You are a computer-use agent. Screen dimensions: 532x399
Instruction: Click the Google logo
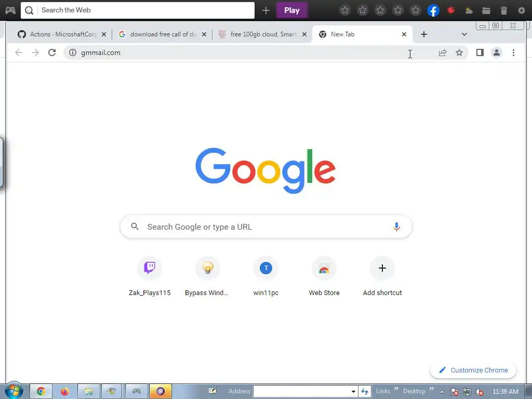(x=265, y=170)
